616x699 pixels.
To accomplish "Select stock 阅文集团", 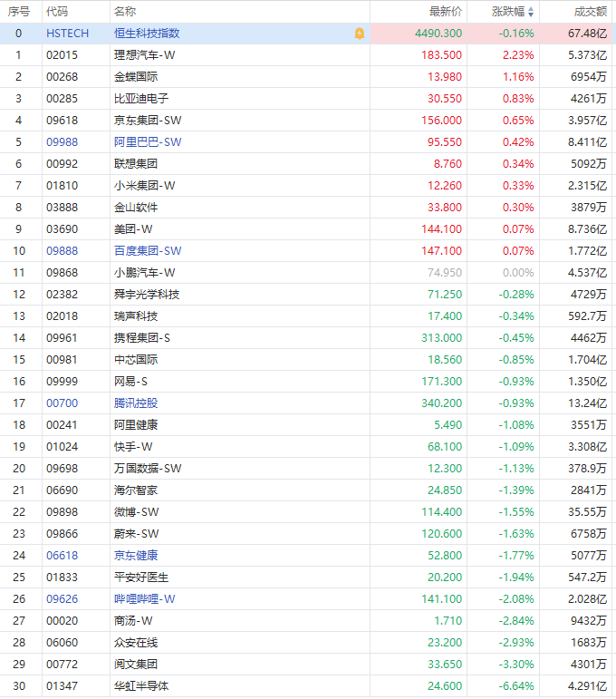I will click(136, 665).
